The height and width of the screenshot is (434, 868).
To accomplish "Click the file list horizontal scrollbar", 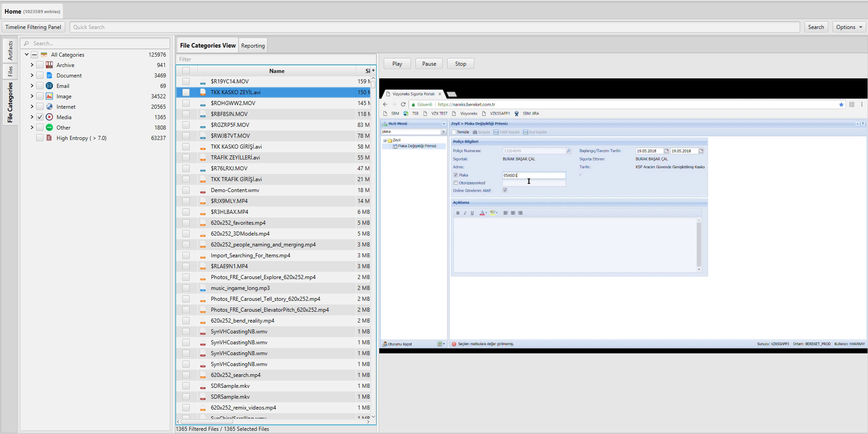I will (x=206, y=422).
